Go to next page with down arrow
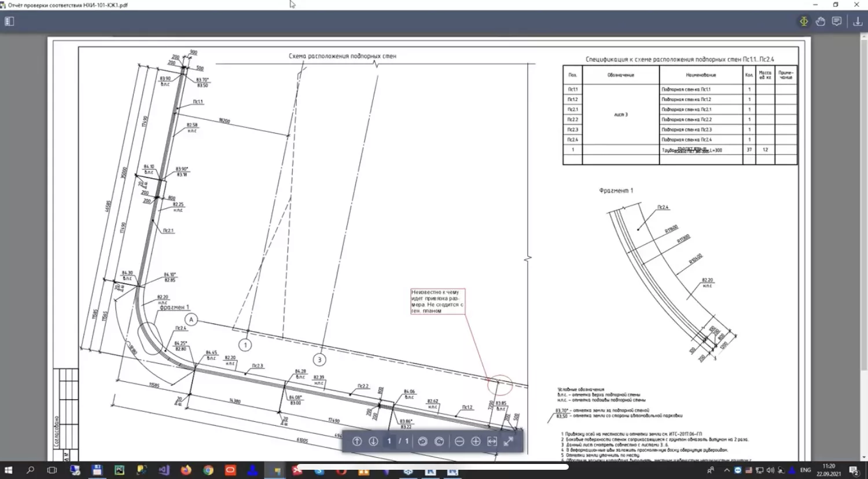Image resolution: width=868 pixels, height=479 pixels. pos(373,441)
